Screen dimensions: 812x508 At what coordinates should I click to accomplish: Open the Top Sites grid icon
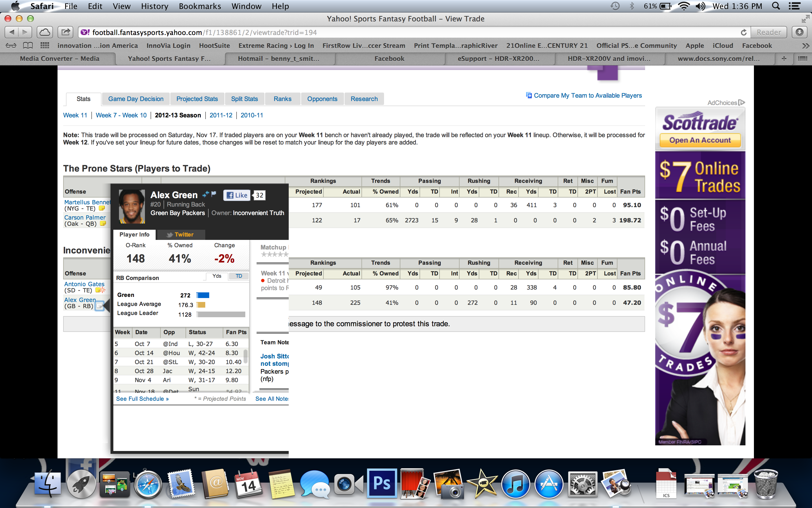click(x=45, y=45)
